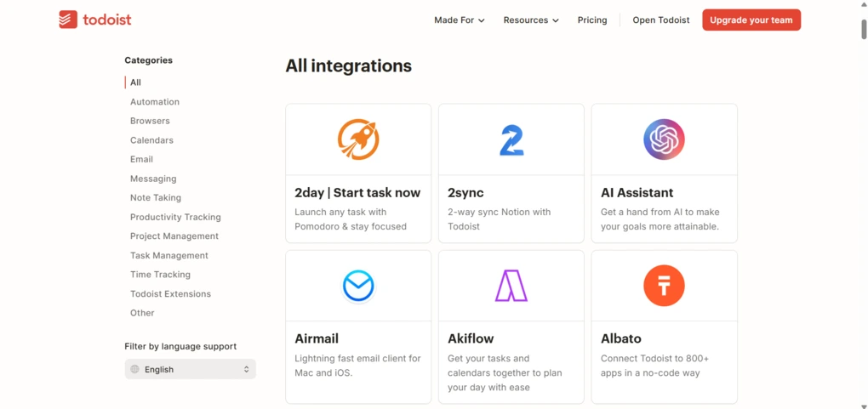
Task: Filter by Messaging category
Action: pos(153,179)
